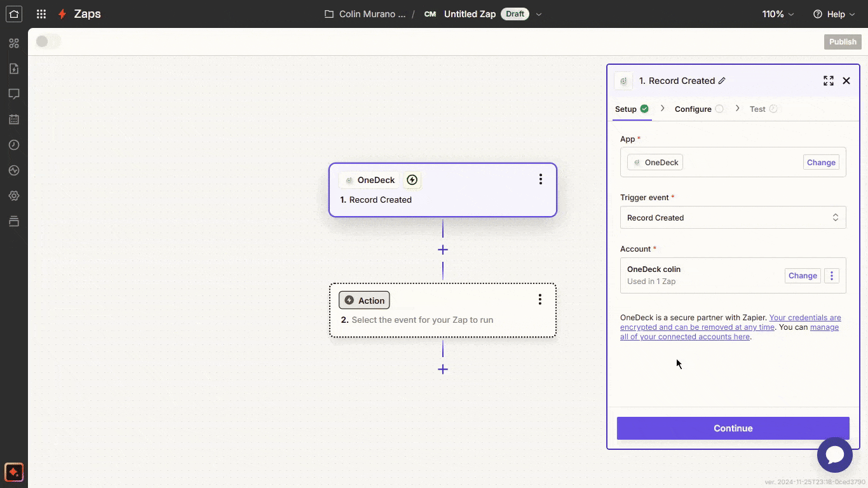Screen dimensions: 868x488
Task: Open account options three-dot menu
Action: pos(832,276)
